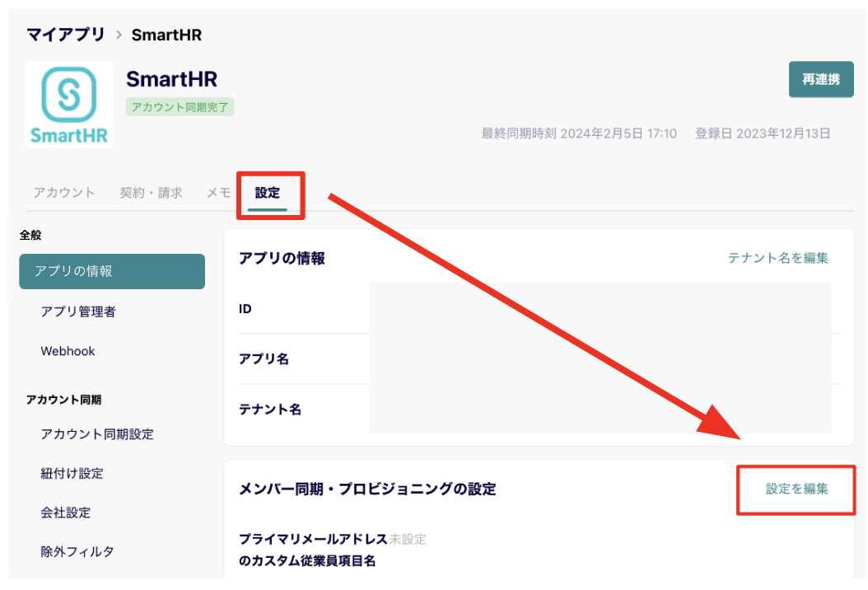This screenshot has height=590, width=868.
Task: Click the SmartHR breadcrumb item
Action: [x=166, y=35]
